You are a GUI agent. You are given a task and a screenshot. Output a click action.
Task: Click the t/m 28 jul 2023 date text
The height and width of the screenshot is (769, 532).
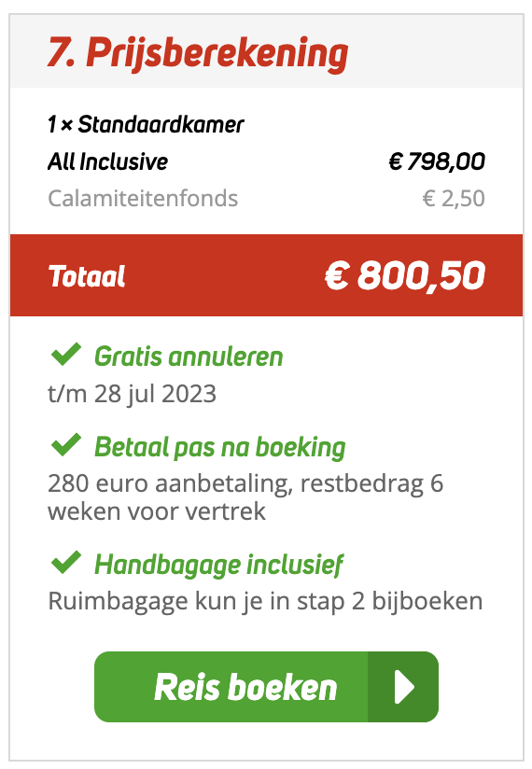[x=132, y=395]
